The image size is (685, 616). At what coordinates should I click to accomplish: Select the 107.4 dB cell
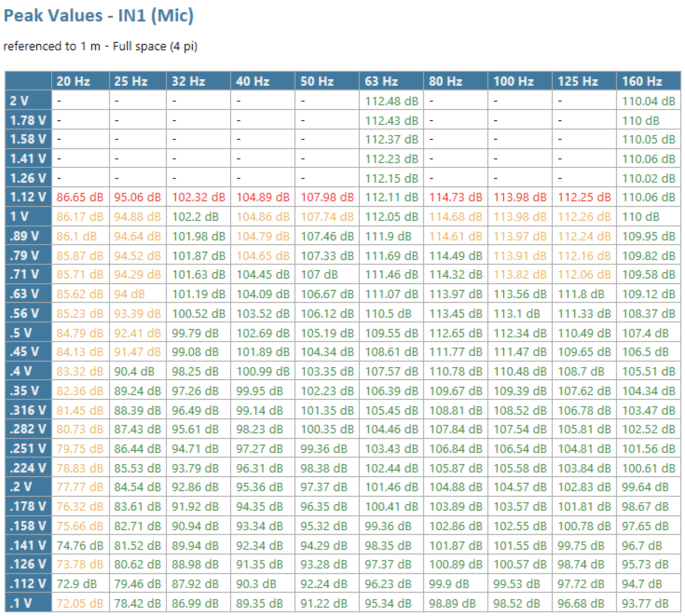[x=649, y=333]
